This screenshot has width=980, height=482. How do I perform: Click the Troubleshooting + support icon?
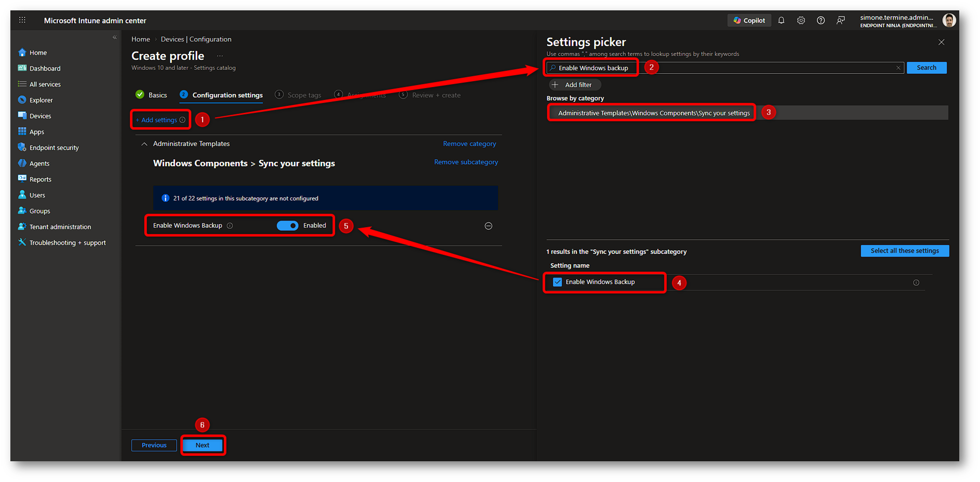click(22, 242)
